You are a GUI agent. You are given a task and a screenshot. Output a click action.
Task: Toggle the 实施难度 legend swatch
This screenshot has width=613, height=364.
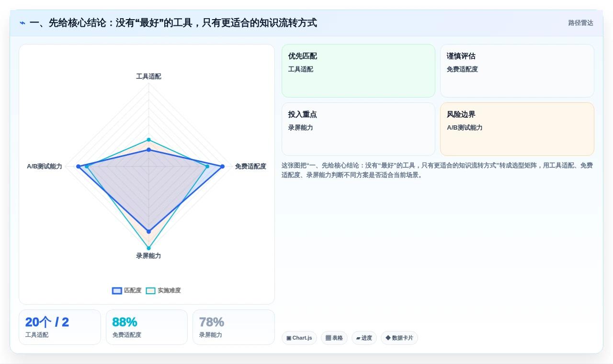[x=150, y=291]
